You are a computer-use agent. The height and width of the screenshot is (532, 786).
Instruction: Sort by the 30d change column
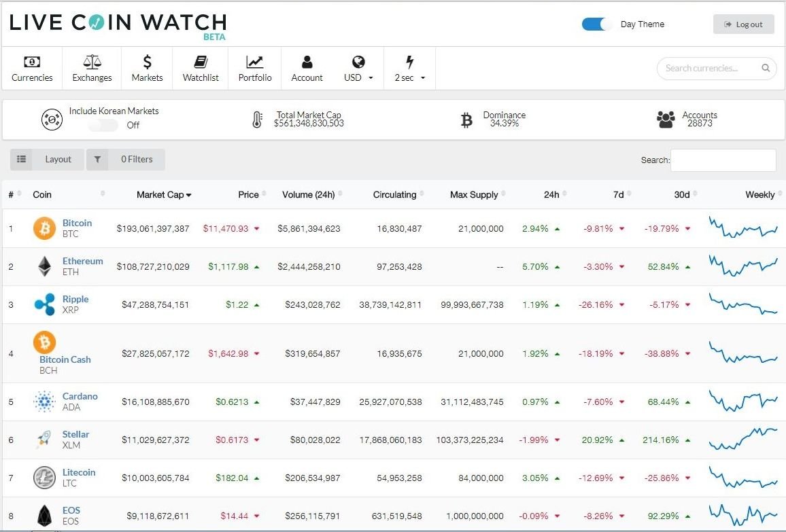pyautogui.click(x=685, y=194)
